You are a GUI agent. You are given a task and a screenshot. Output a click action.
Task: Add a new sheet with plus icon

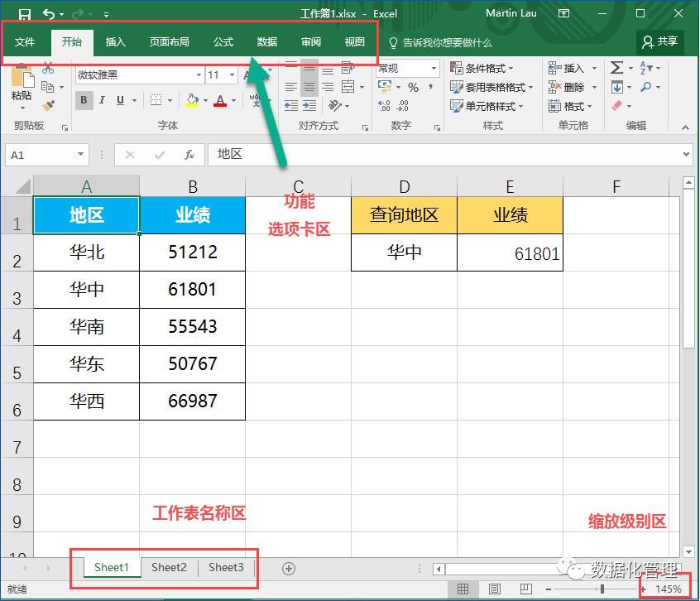pos(289,568)
